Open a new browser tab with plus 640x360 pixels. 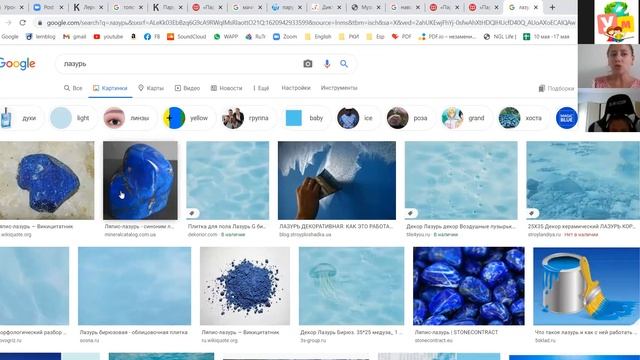coord(552,7)
